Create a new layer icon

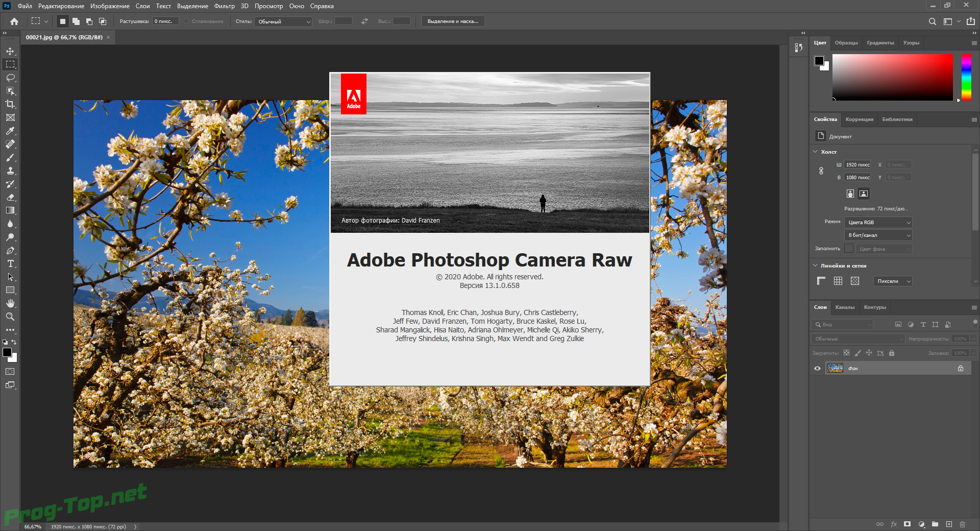949,524
